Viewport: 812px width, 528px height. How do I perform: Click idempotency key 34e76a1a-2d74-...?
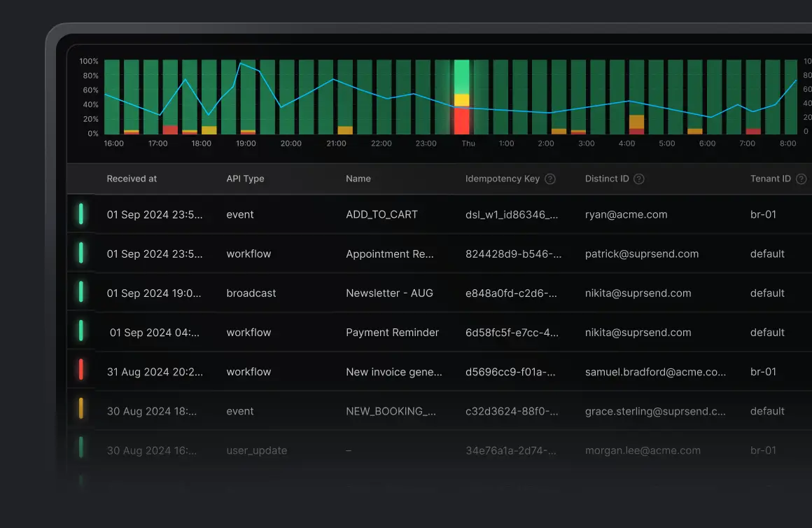(x=510, y=451)
